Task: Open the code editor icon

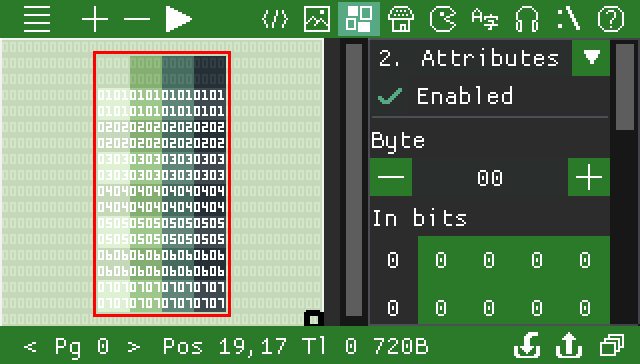Action: point(275,19)
